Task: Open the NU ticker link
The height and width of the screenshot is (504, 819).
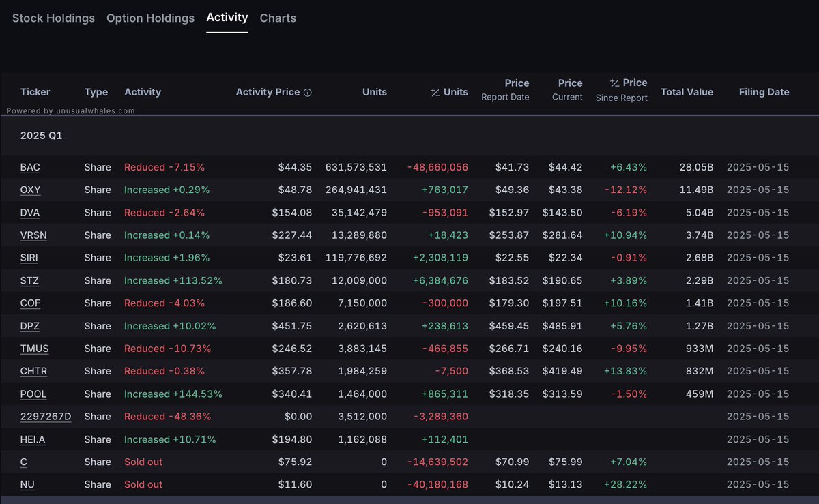Action: coord(27,484)
